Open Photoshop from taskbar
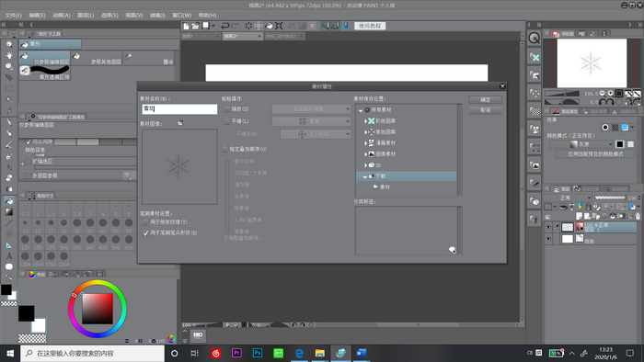Viewport: 644px width, 362px height. 258,353
